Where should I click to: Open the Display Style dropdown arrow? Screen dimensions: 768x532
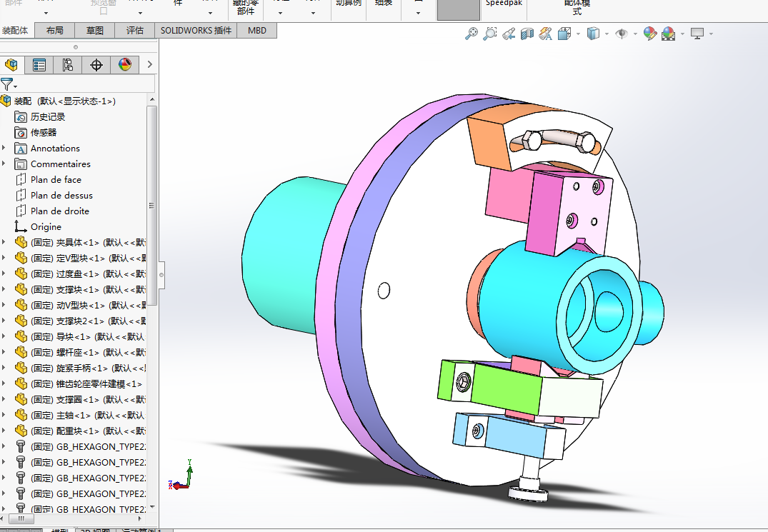[x=607, y=34]
